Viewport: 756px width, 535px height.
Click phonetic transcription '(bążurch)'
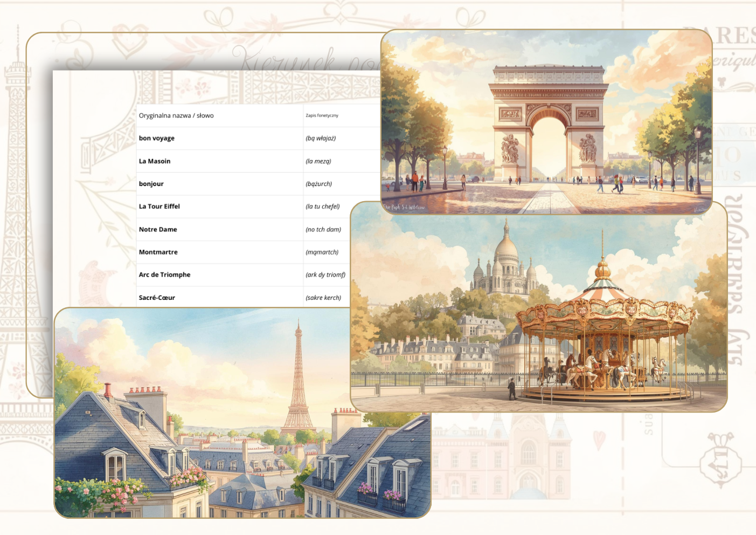[319, 184]
